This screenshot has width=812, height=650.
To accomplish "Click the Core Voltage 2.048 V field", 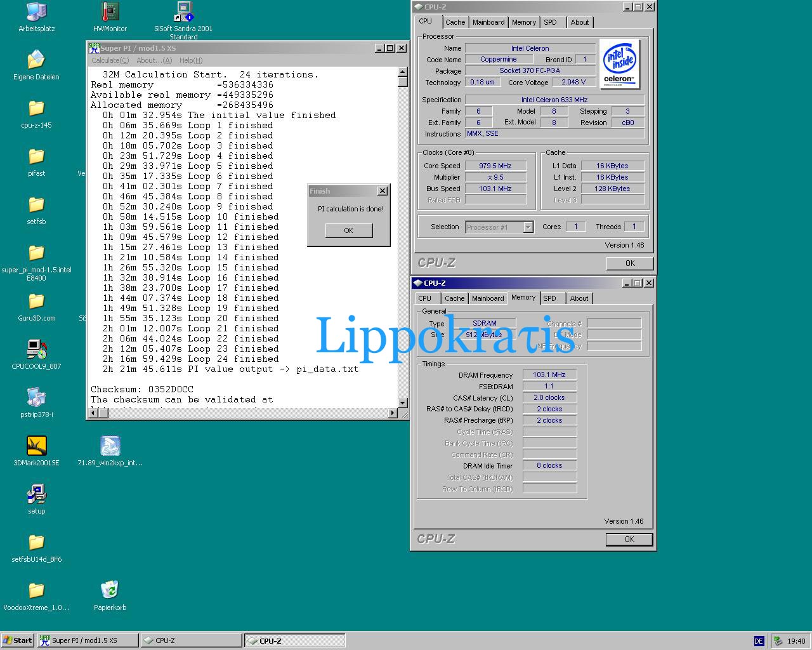I will [x=574, y=83].
